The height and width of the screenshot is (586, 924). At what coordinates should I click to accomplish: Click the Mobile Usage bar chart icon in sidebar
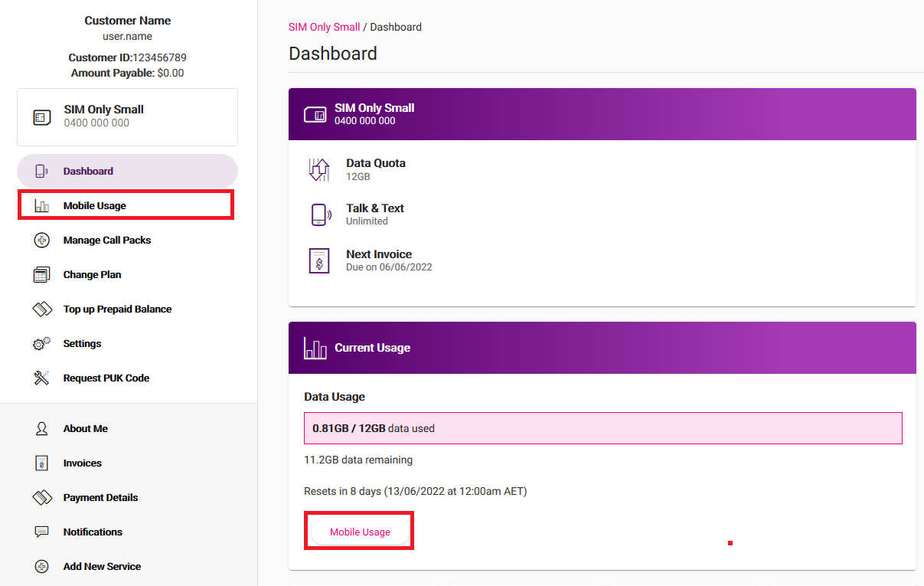coord(42,206)
